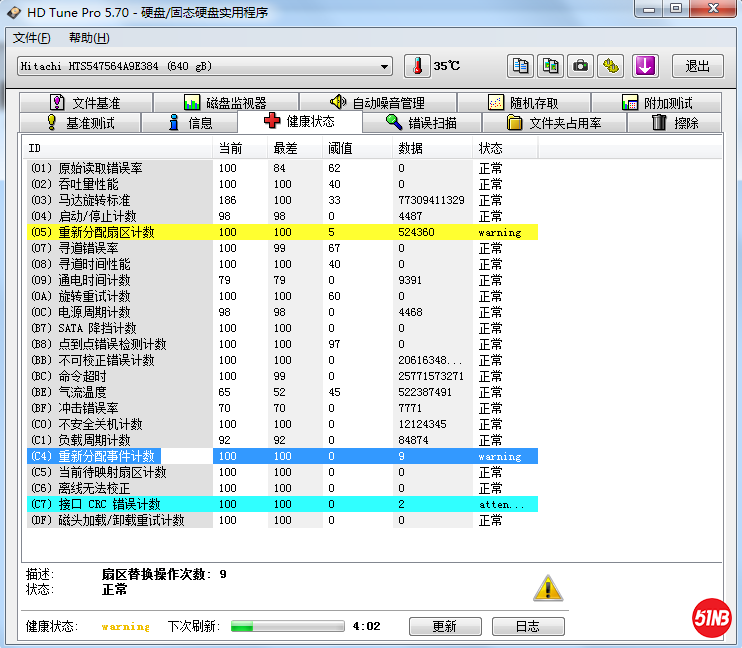The image size is (742, 648).
Task: Click the 更新 update button
Action: click(444, 626)
